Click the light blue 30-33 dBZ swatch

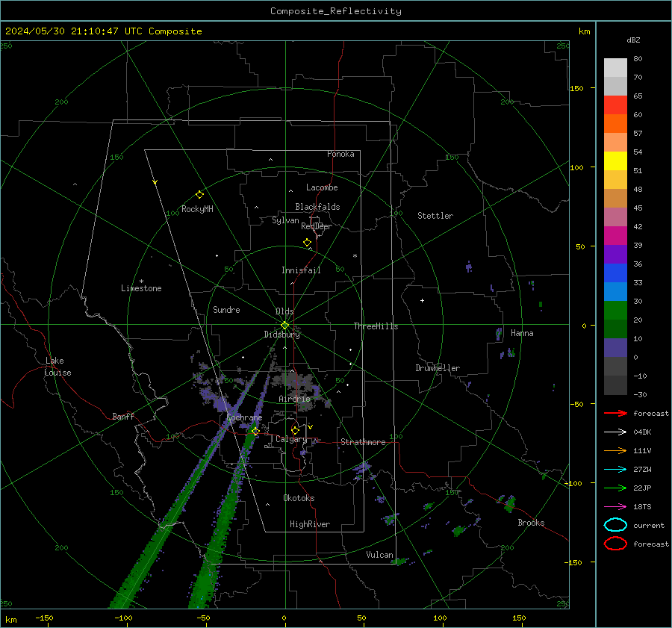(615, 291)
